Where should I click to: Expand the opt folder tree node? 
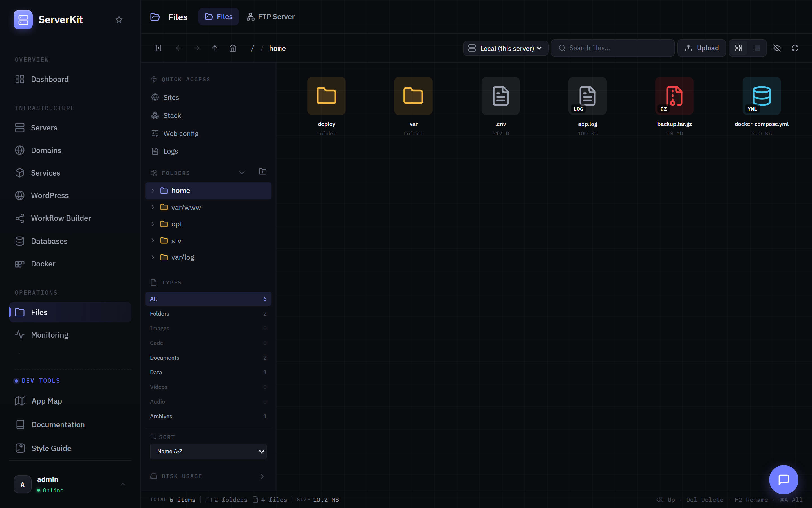[153, 224]
